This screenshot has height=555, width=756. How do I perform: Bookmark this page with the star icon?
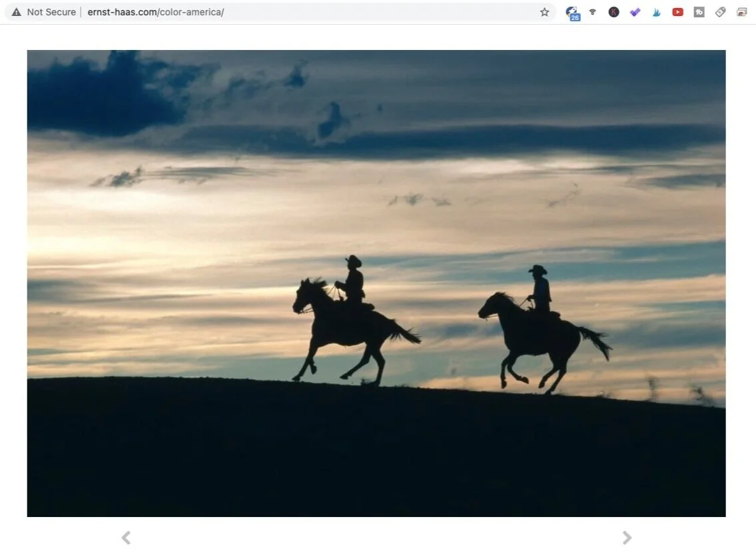point(544,12)
